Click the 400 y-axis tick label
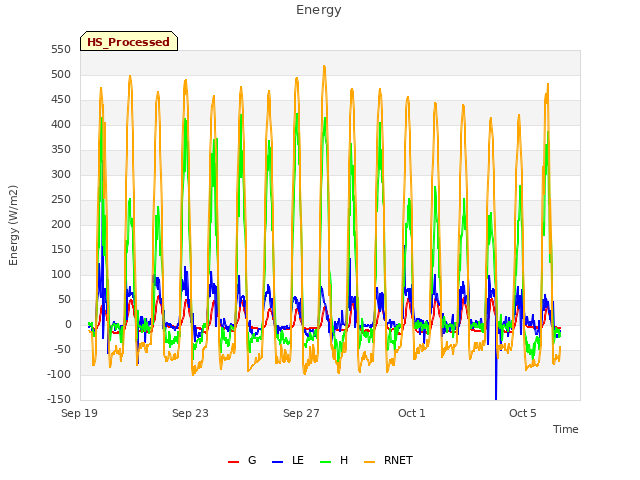Screen dimensions: 640x480 pyautogui.click(x=61, y=124)
